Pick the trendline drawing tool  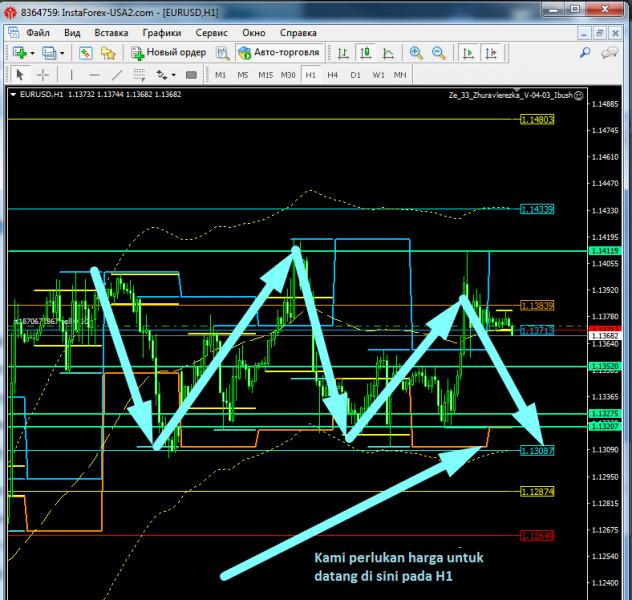[117, 75]
